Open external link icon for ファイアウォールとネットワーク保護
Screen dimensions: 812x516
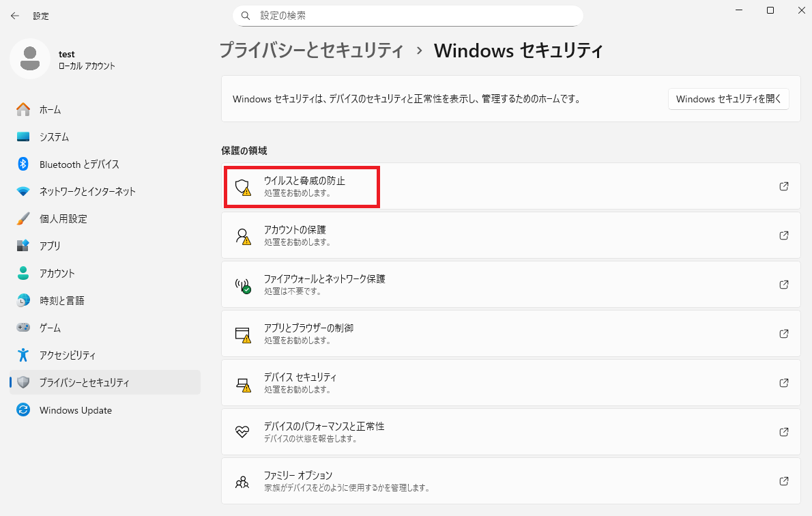pos(784,285)
